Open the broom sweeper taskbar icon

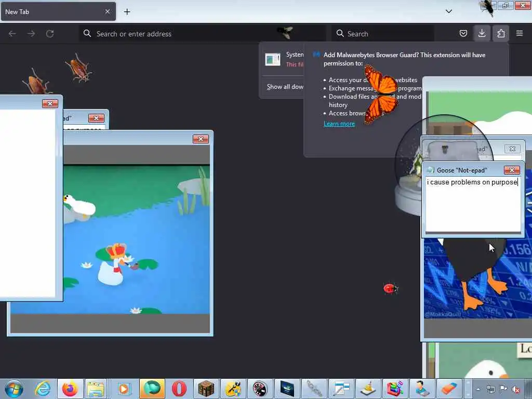[368, 389]
